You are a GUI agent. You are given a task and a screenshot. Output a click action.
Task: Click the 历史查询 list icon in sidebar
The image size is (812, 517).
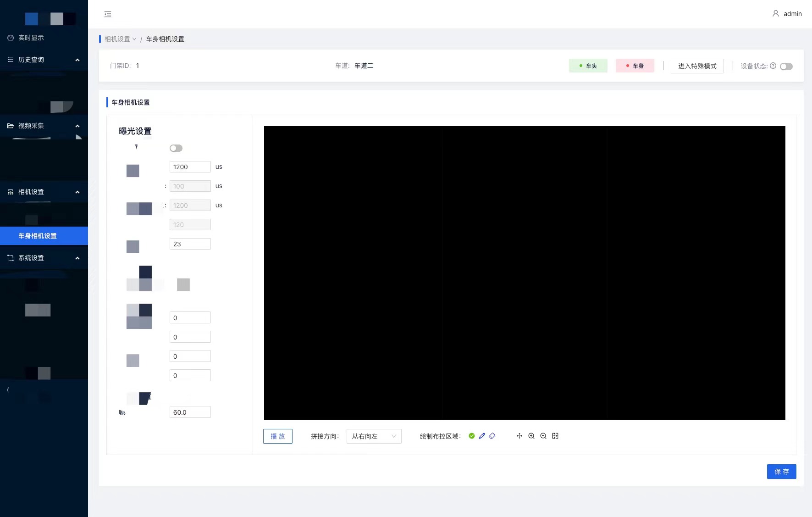(x=11, y=60)
